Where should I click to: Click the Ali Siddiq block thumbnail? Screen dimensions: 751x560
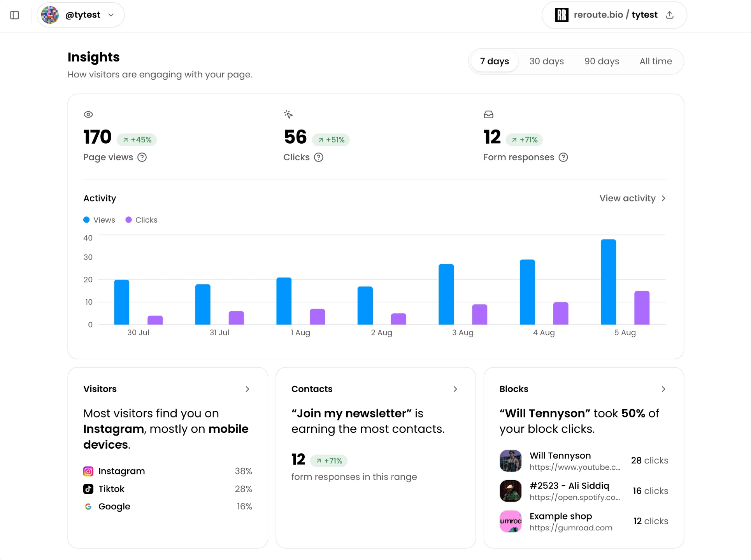coord(511,491)
